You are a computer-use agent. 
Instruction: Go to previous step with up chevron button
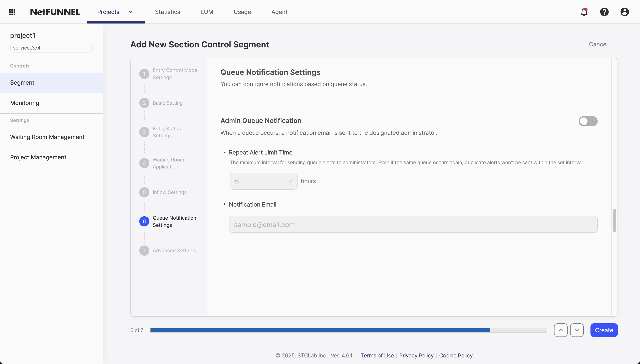[560, 330]
